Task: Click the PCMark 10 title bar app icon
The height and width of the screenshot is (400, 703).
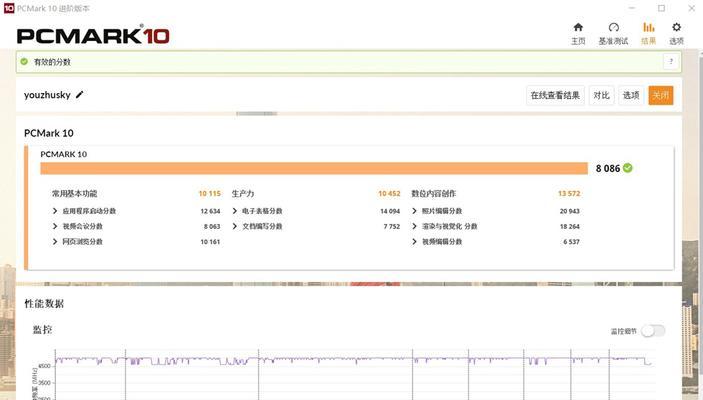Action: click(9, 8)
